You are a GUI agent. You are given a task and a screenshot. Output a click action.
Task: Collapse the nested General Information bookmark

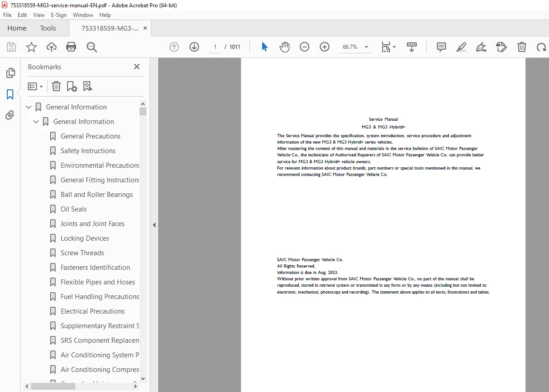pos(36,122)
